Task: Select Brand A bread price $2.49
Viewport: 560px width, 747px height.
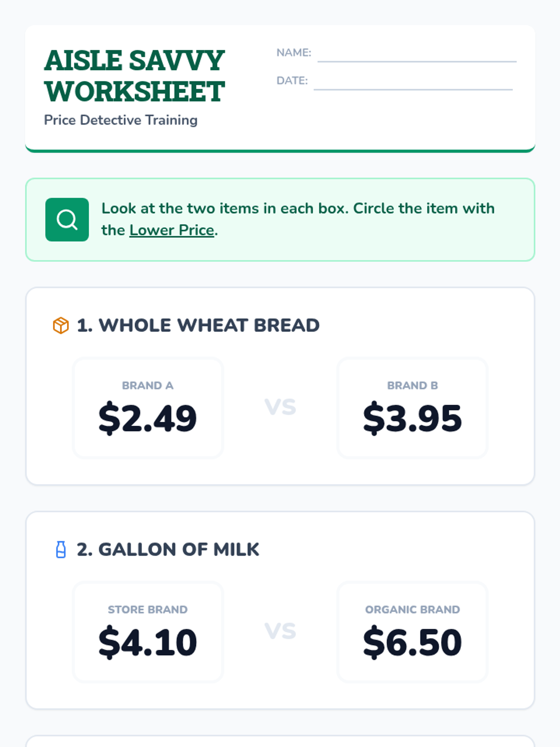Action: 148,408
